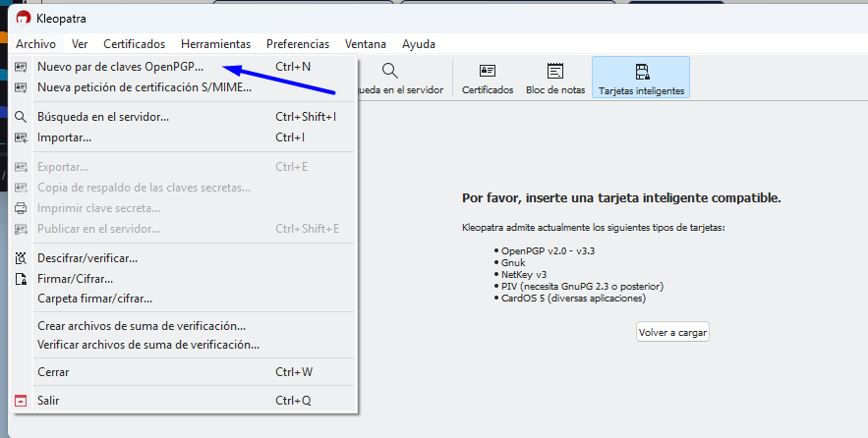Choose Crear archivos de suma de verificación

coord(183,326)
